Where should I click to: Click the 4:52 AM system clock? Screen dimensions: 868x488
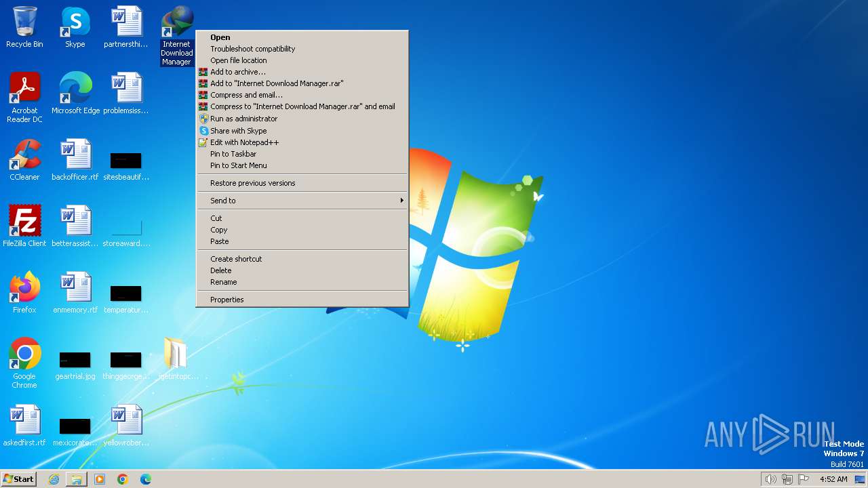point(833,479)
